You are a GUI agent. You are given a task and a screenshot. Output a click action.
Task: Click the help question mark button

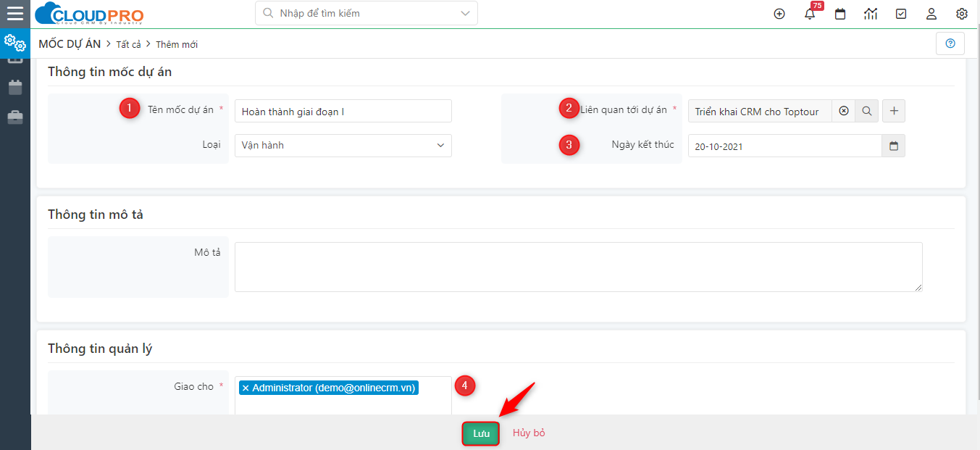click(950, 43)
